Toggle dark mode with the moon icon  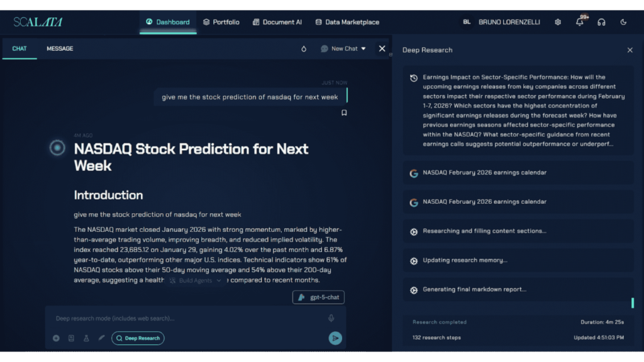(x=623, y=22)
